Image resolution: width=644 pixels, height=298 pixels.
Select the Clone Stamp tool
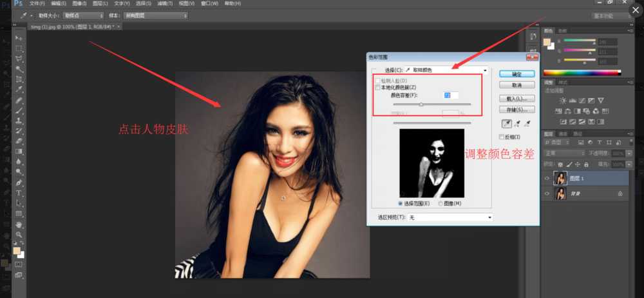tap(19, 121)
